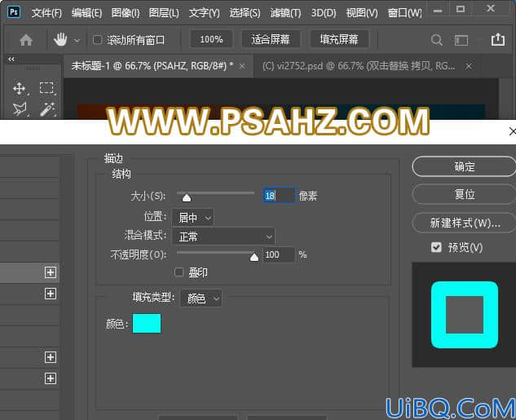Add another effect with plus beside selected style row
The width and height of the screenshot is (516, 420).
tap(51, 272)
